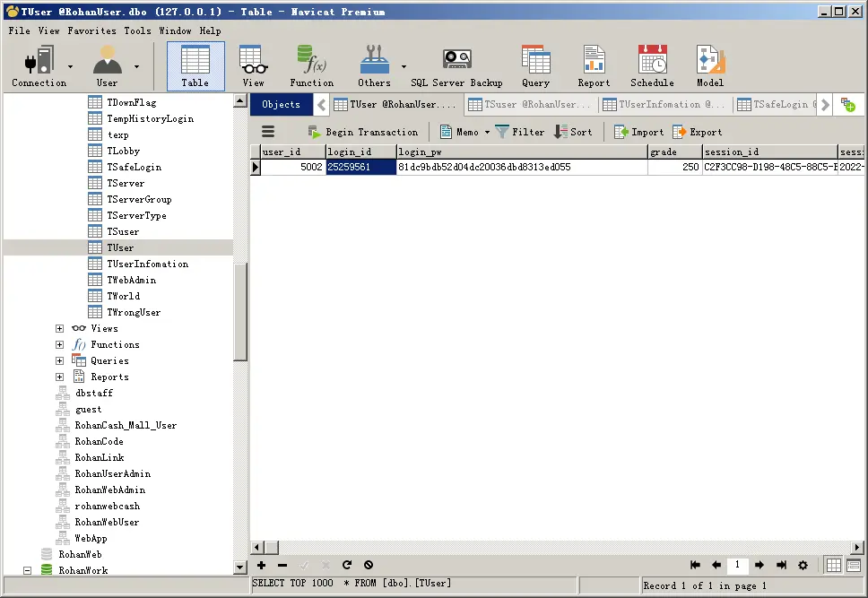Open the Schedule tool
868x598 pixels.
pyautogui.click(x=652, y=66)
